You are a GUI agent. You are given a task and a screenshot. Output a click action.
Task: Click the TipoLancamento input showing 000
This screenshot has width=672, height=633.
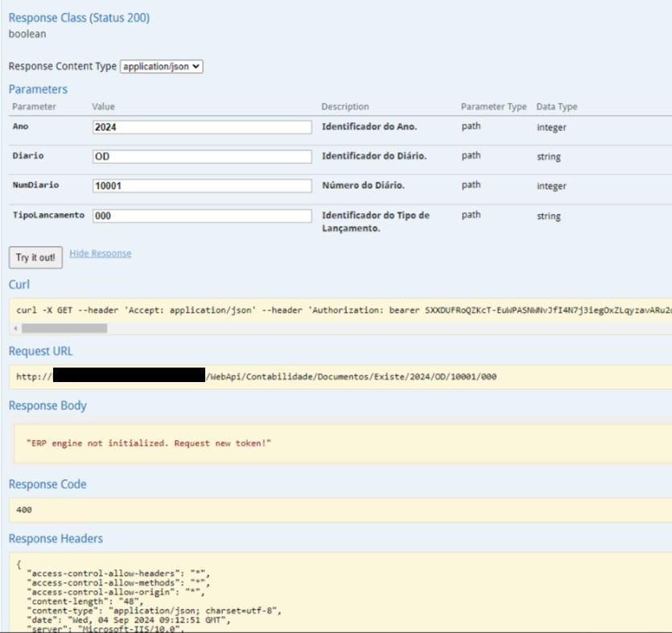(202, 216)
